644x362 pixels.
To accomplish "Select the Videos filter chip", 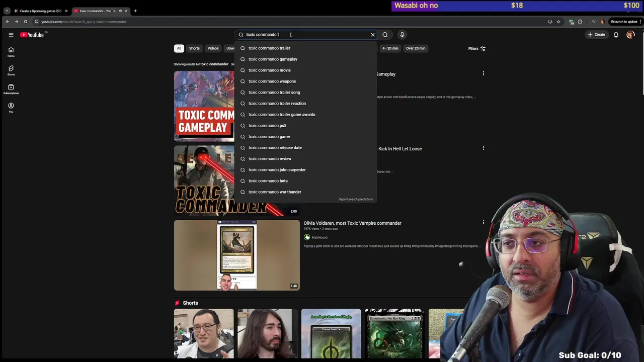I will pos(213,48).
